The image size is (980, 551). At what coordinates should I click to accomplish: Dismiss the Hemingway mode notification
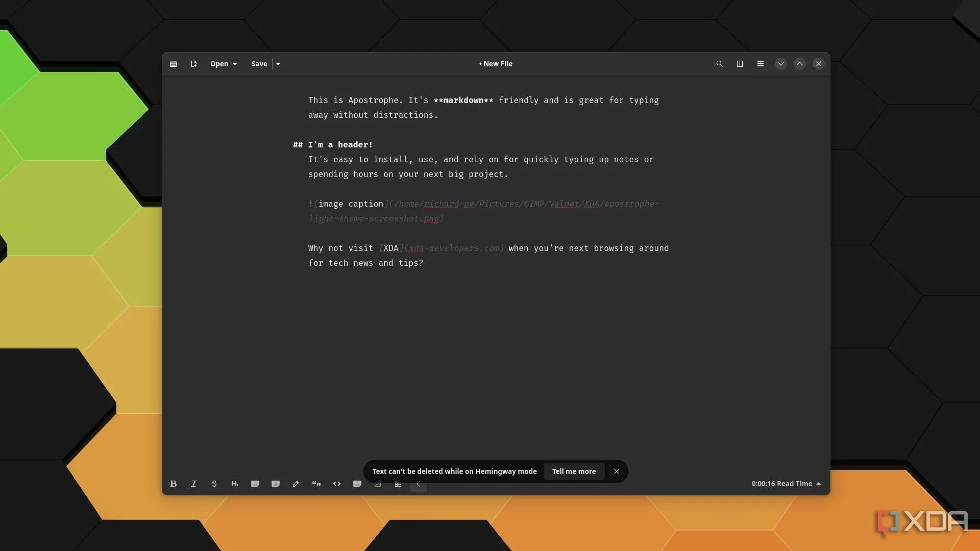tap(617, 471)
